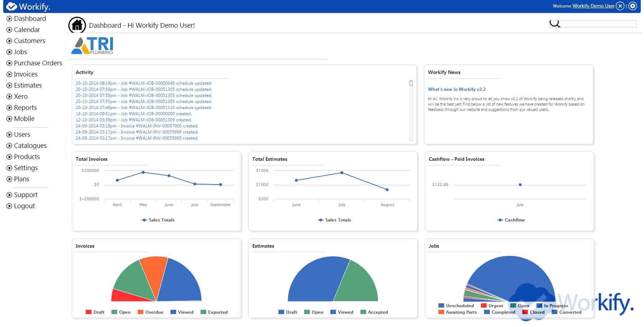Toggle the Overdue legend in Invoices chart
This screenshot has height=327, width=644.
click(150, 312)
